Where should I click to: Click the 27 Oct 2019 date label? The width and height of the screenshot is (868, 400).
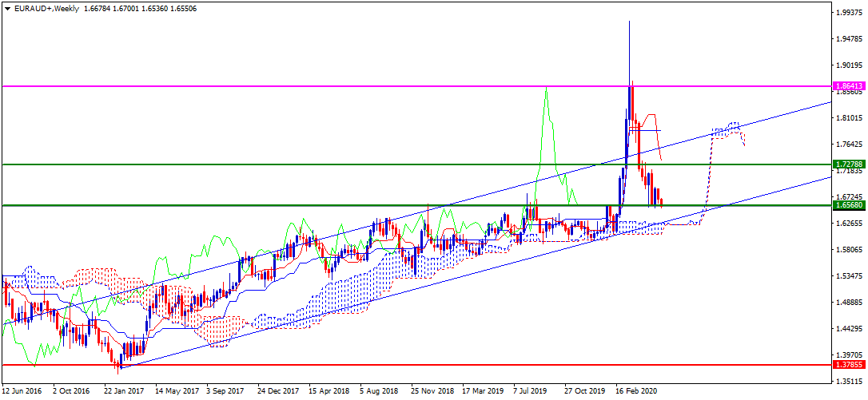pos(583,390)
